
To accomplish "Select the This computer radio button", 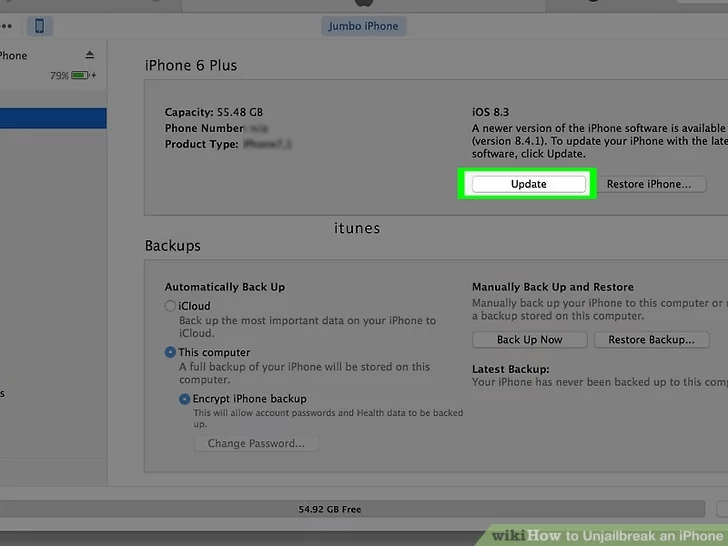I will 170,352.
